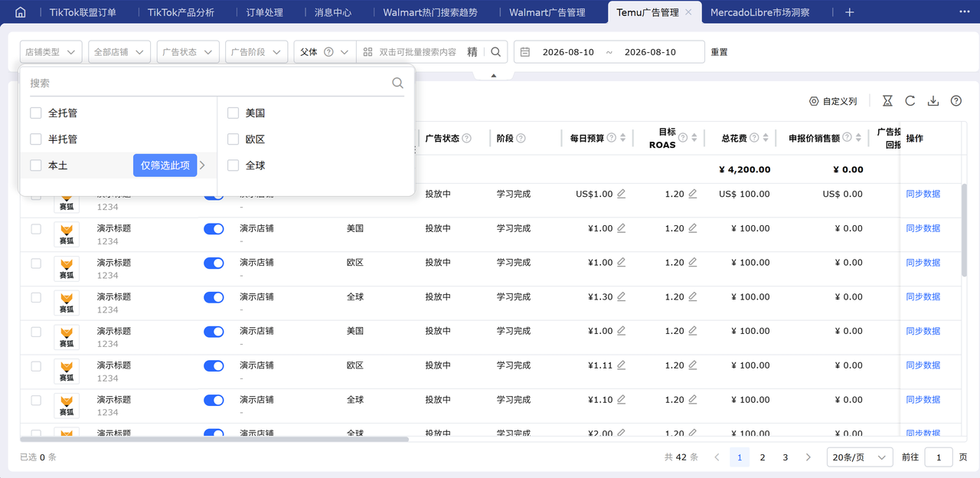Click the 前往 page number input
Screen dimensions: 980x478
[x=939, y=457]
